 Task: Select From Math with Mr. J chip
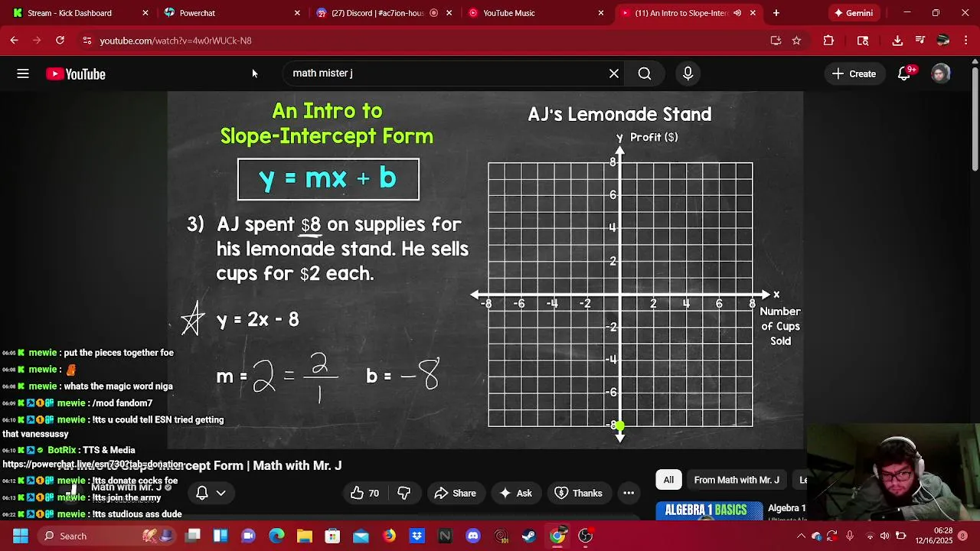737,480
